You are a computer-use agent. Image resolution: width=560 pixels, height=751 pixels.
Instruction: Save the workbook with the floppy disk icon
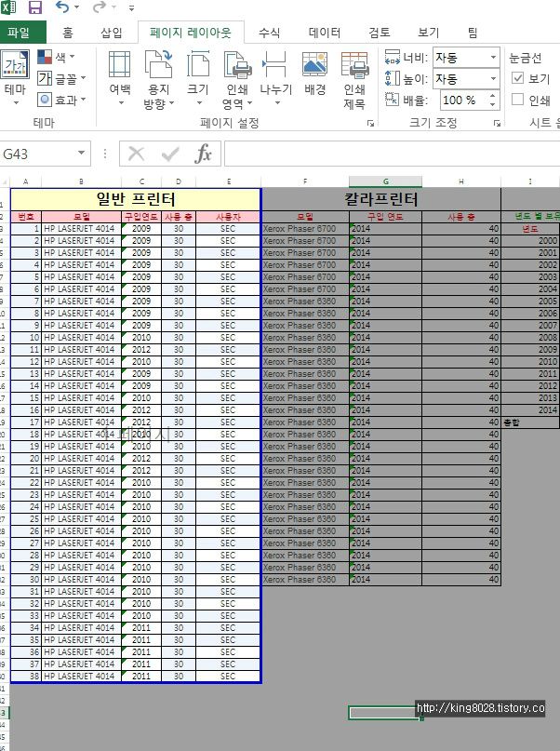coord(35,7)
